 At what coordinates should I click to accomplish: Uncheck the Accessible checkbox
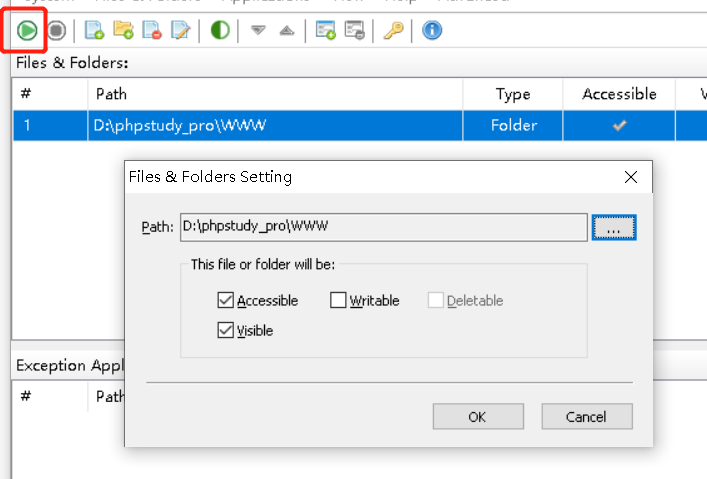(226, 300)
